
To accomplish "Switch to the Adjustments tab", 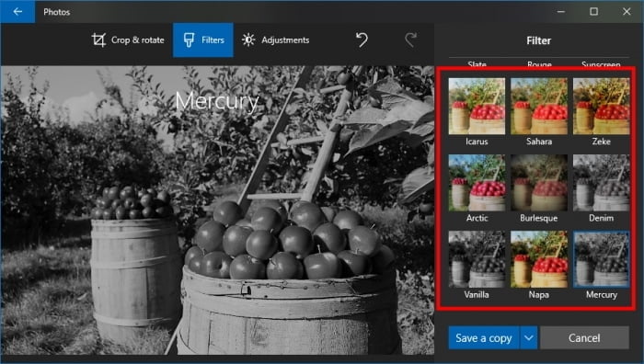I will [x=276, y=40].
